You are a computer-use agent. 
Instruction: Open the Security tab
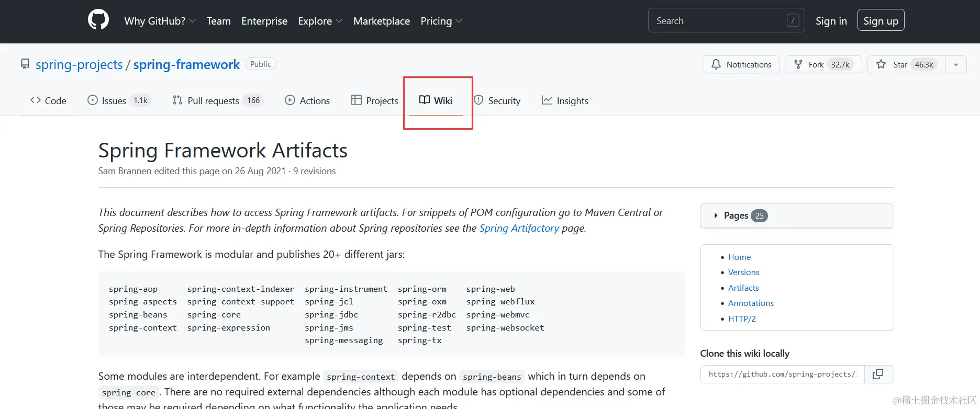pyautogui.click(x=497, y=100)
